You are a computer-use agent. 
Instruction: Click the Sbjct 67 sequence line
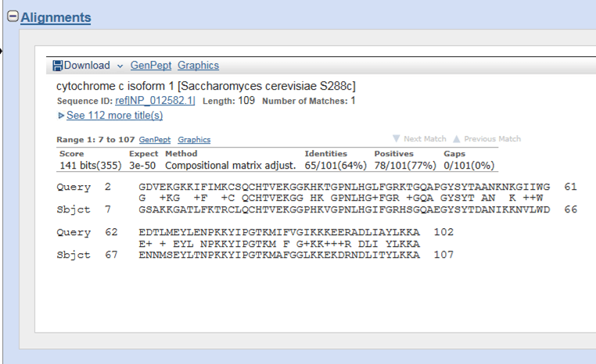[279, 255]
